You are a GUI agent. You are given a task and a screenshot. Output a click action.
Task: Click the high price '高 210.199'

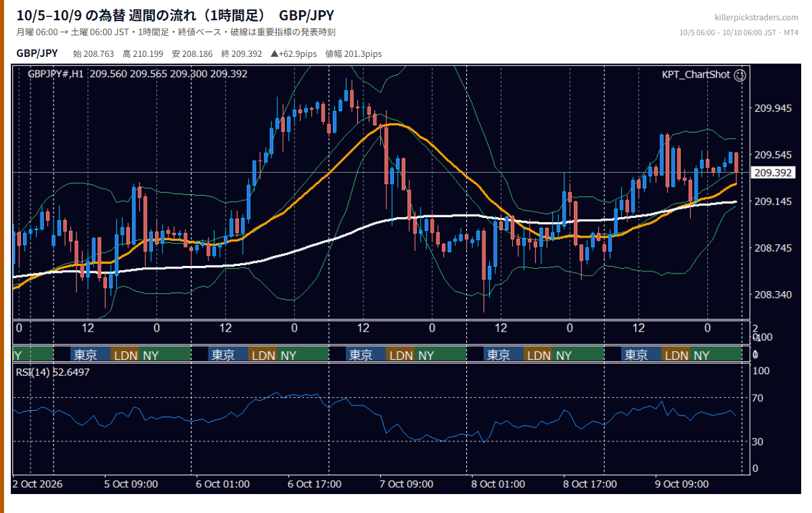click(x=143, y=54)
